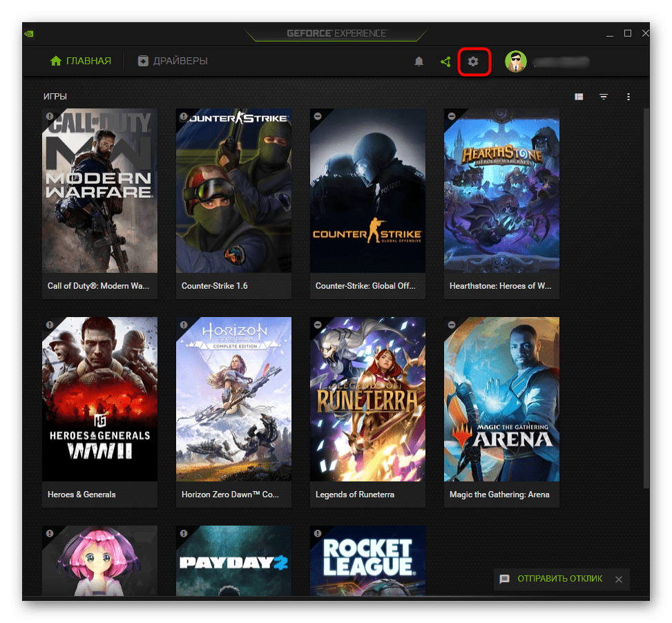Viewport: 672px width, 623px height.
Task: Select the Counter-Strike 1.6 game tile
Action: tap(233, 193)
